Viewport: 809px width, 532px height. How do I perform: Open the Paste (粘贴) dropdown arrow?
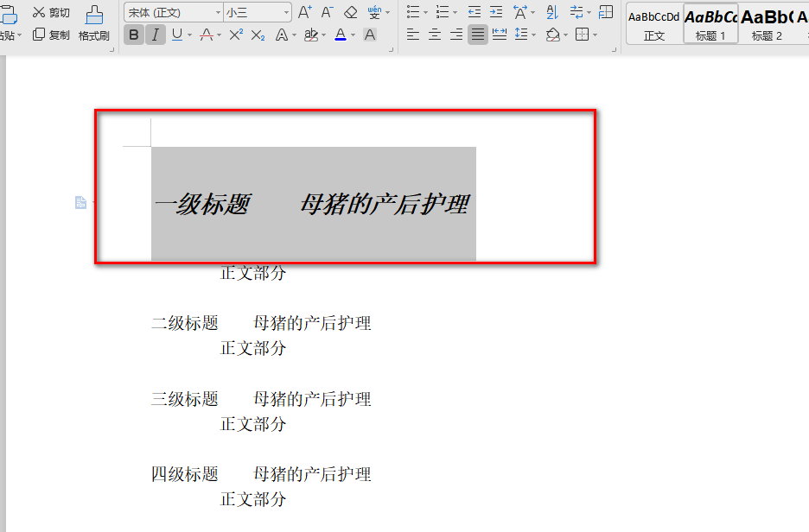tap(20, 35)
